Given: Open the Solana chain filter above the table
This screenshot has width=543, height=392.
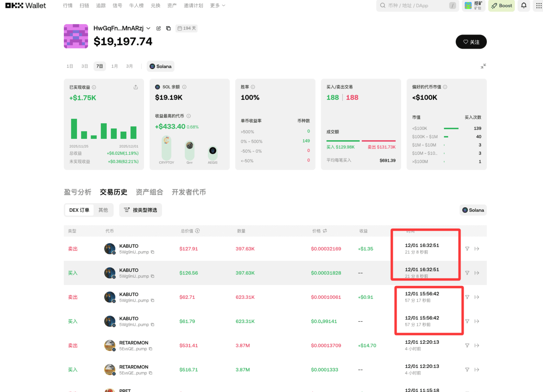Looking at the screenshot, I should [473, 210].
